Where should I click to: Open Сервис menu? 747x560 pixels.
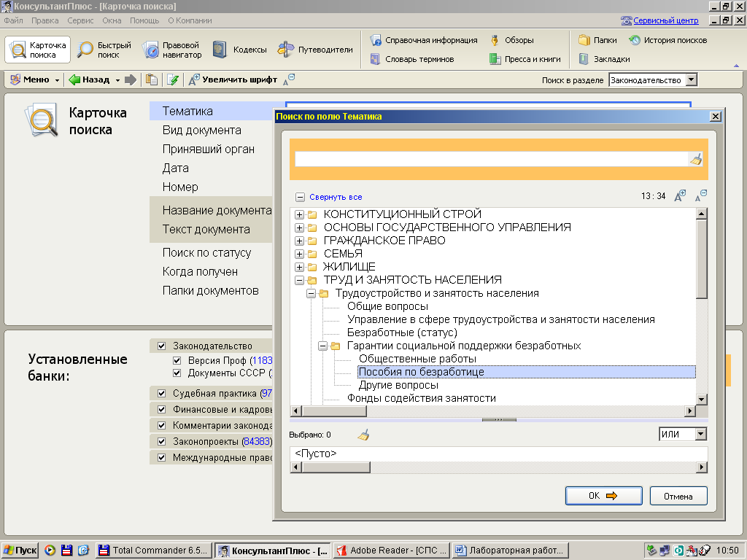tap(80, 20)
